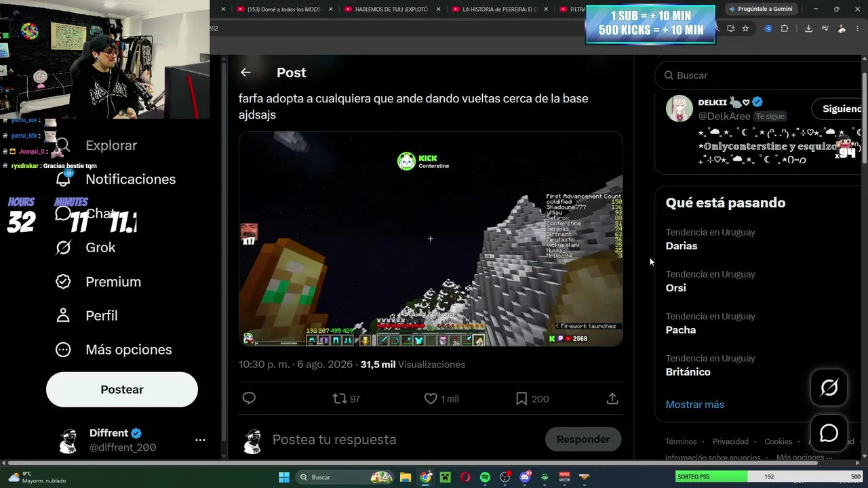Switch to 'LA HISTORIA de PEEREIRA' tab
The height and width of the screenshot is (488, 868).
tap(500, 9)
